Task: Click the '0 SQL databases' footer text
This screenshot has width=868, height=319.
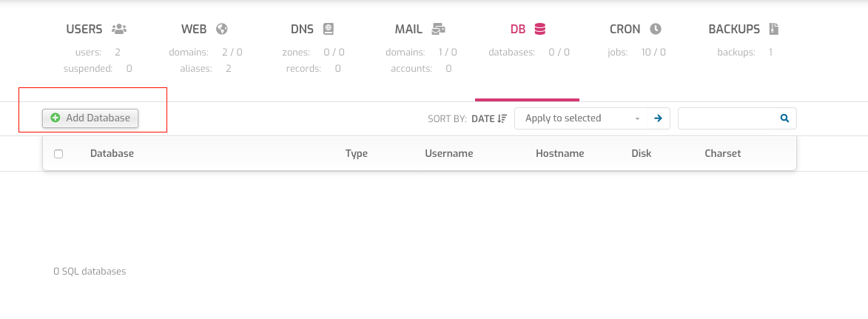Action: (x=90, y=272)
